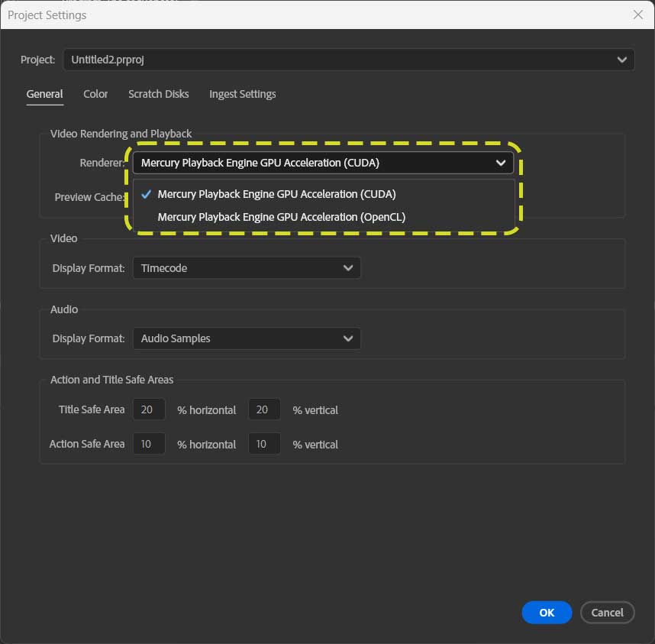Viewport: 655px width, 644px height.
Task: Cancel the Project Settings changes
Action: tap(607, 612)
